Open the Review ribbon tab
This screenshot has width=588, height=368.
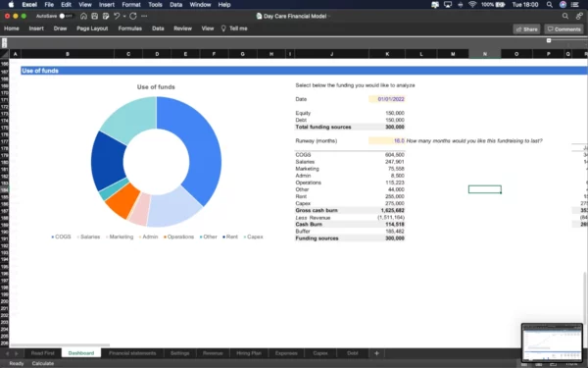coord(182,28)
